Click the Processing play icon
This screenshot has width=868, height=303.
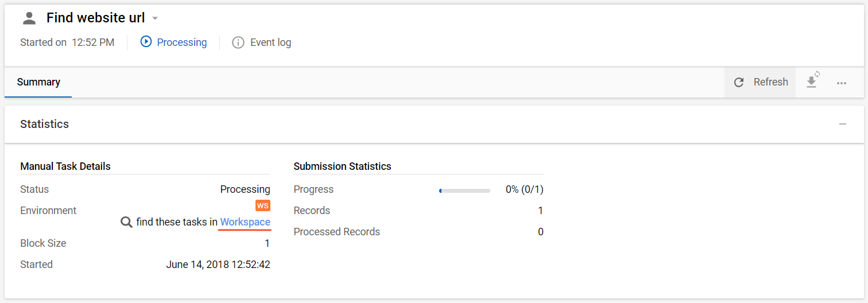point(146,42)
